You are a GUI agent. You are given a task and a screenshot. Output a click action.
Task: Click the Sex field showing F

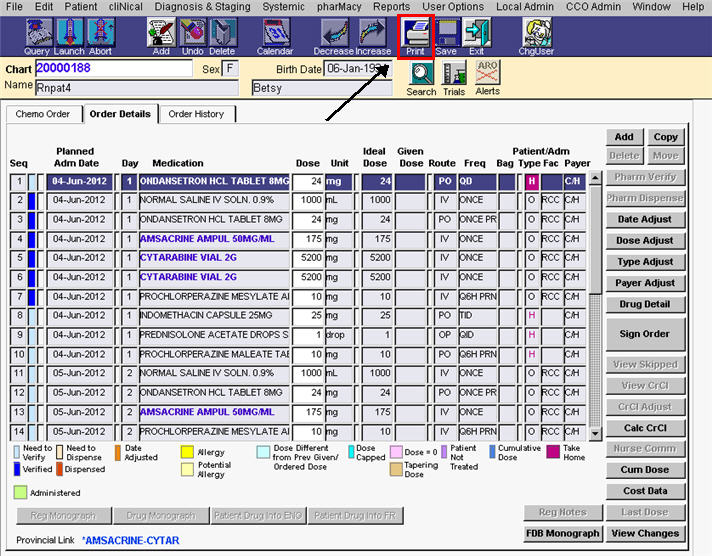click(x=230, y=69)
